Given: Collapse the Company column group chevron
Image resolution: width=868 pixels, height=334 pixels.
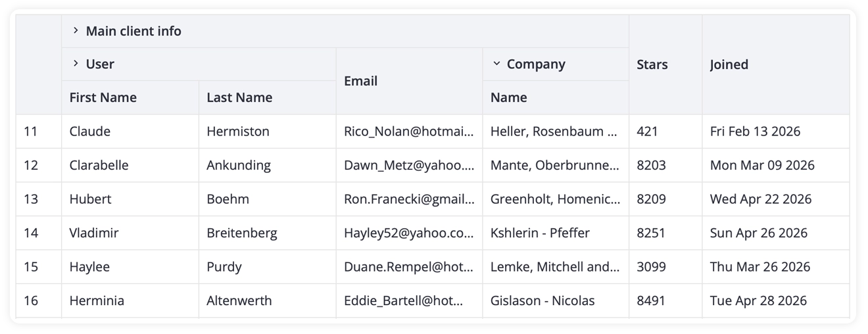Looking at the screenshot, I should (497, 64).
